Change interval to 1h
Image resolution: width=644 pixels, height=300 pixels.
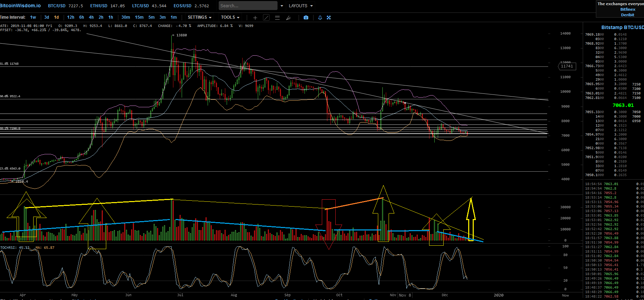click(x=111, y=17)
